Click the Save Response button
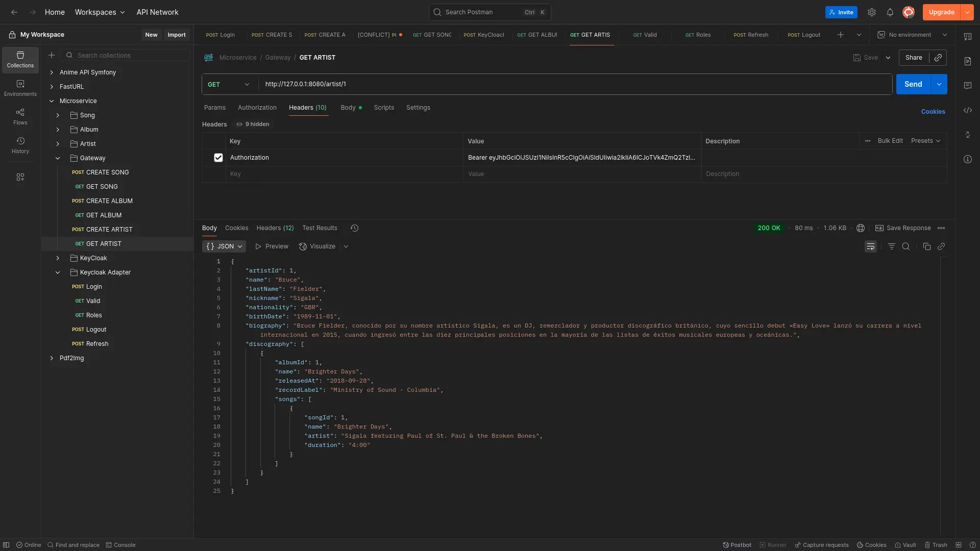The width and height of the screenshot is (980, 551). pyautogui.click(x=903, y=228)
